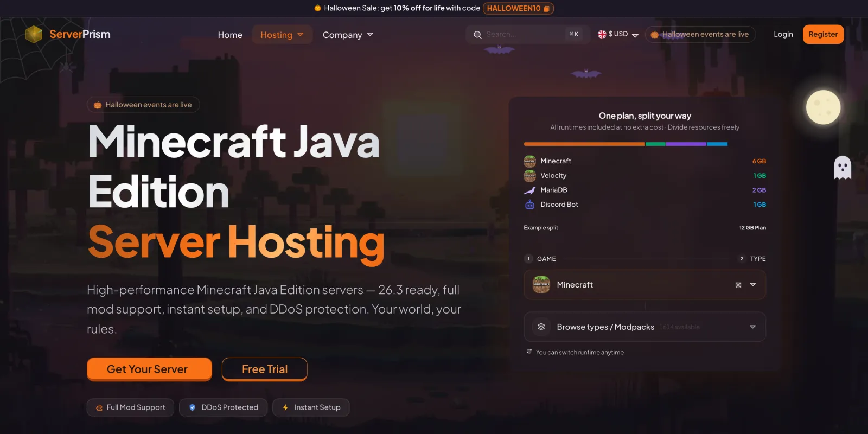Click the pumpkin icon in the hero Halloween pill

coord(98,105)
